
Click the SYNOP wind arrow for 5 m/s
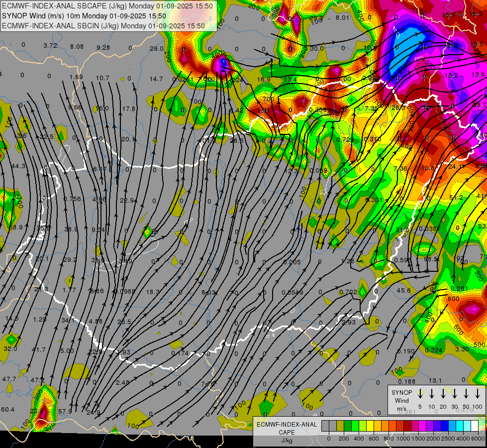(420, 394)
